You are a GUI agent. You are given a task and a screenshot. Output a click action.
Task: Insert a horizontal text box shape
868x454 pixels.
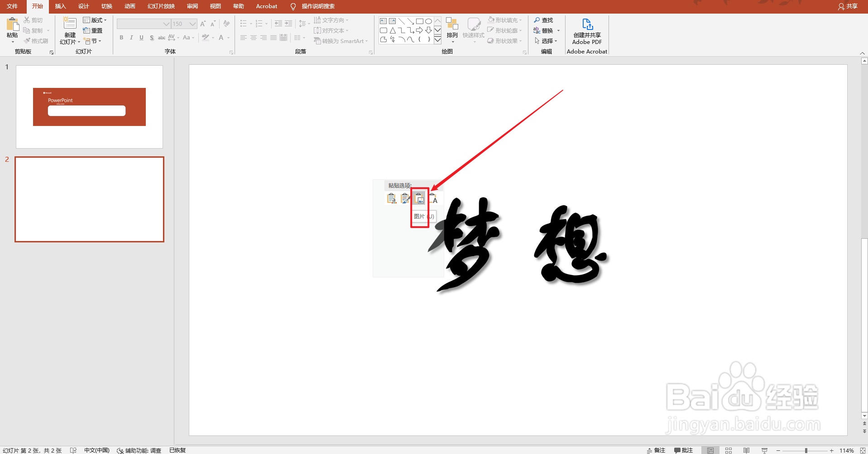point(384,21)
